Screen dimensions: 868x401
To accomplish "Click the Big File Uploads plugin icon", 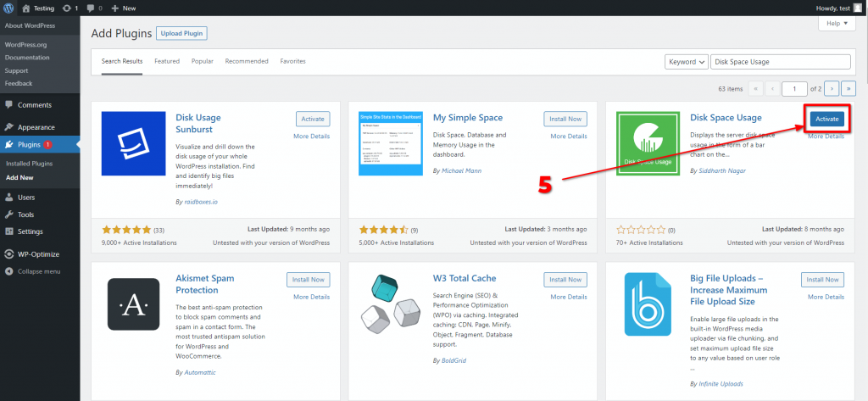I will [x=648, y=304].
